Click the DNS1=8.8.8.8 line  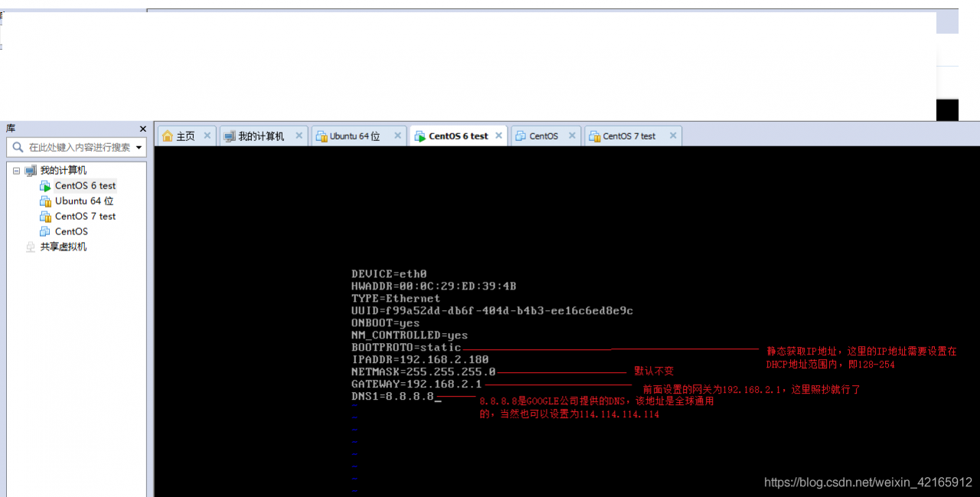coord(393,396)
